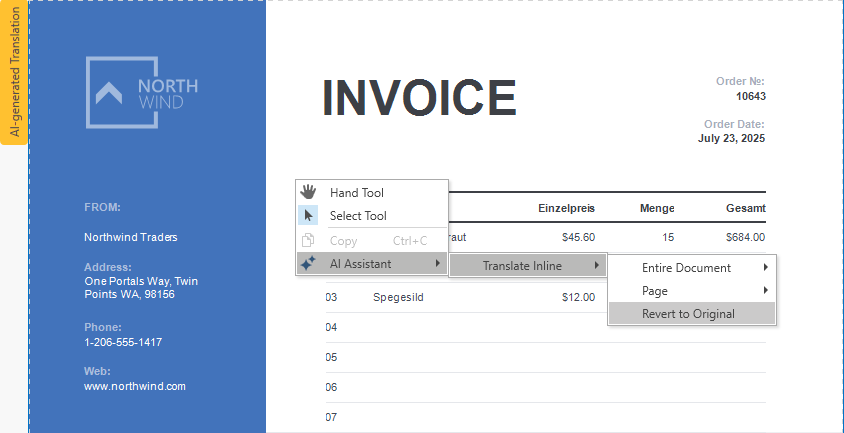
Task: Open the AI Assistant submenu
Action: point(372,264)
